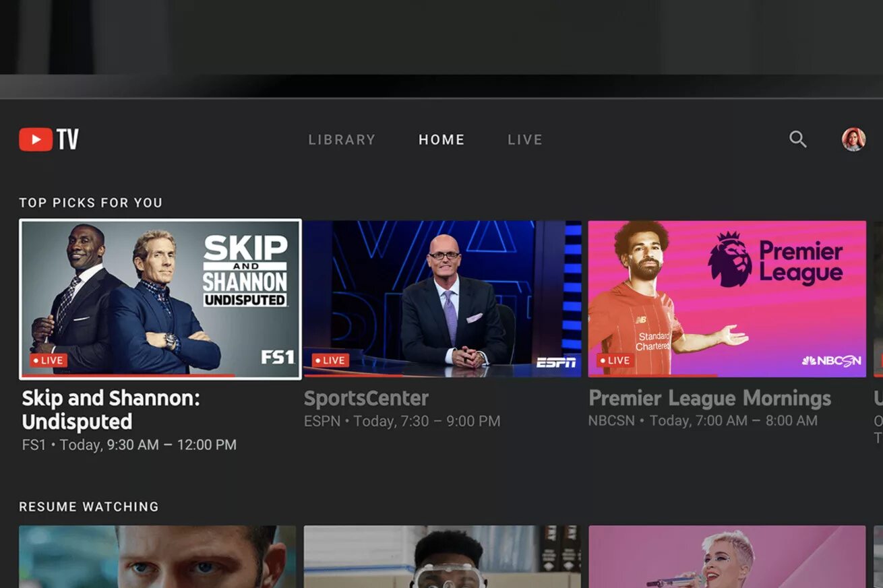Click the LIVE badge on Premier League
Image resolution: width=883 pixels, height=588 pixels.
pyautogui.click(x=615, y=360)
